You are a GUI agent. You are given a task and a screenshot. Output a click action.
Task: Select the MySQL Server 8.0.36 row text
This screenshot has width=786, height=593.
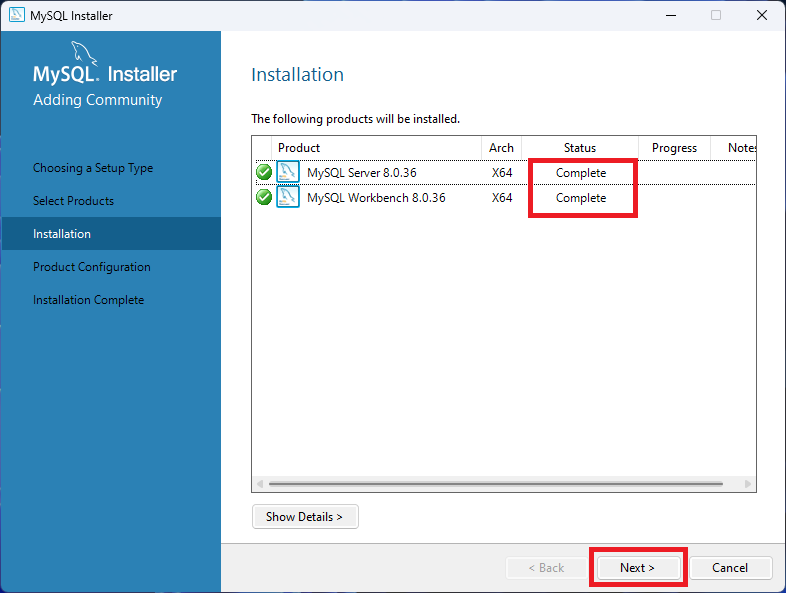pyautogui.click(x=361, y=172)
